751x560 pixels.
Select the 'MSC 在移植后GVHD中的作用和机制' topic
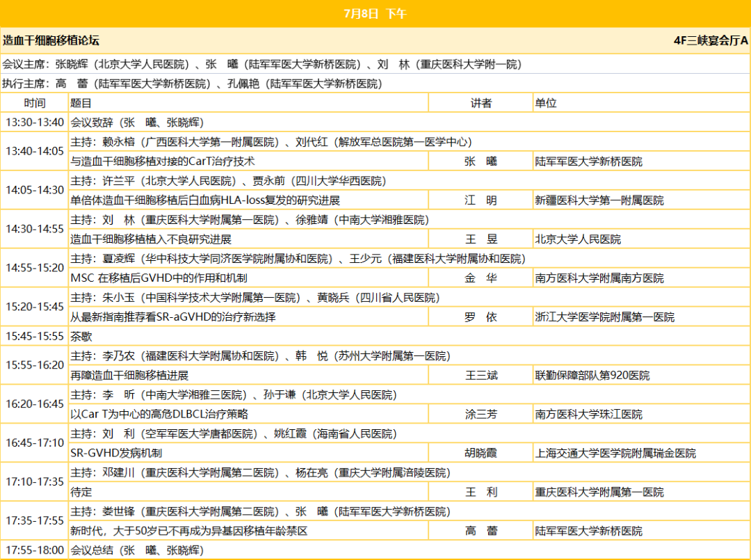[x=248, y=278]
